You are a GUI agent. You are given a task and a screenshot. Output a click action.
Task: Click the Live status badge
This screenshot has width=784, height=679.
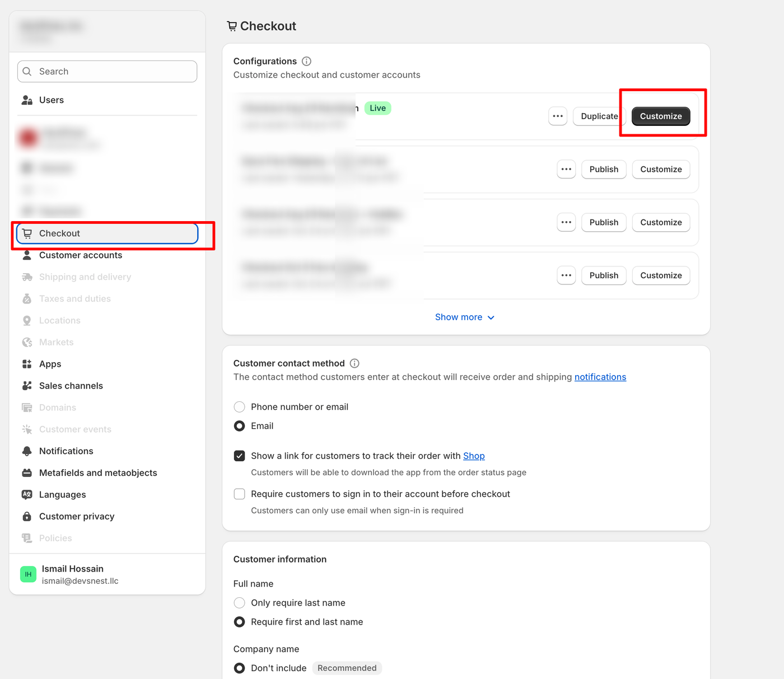377,108
